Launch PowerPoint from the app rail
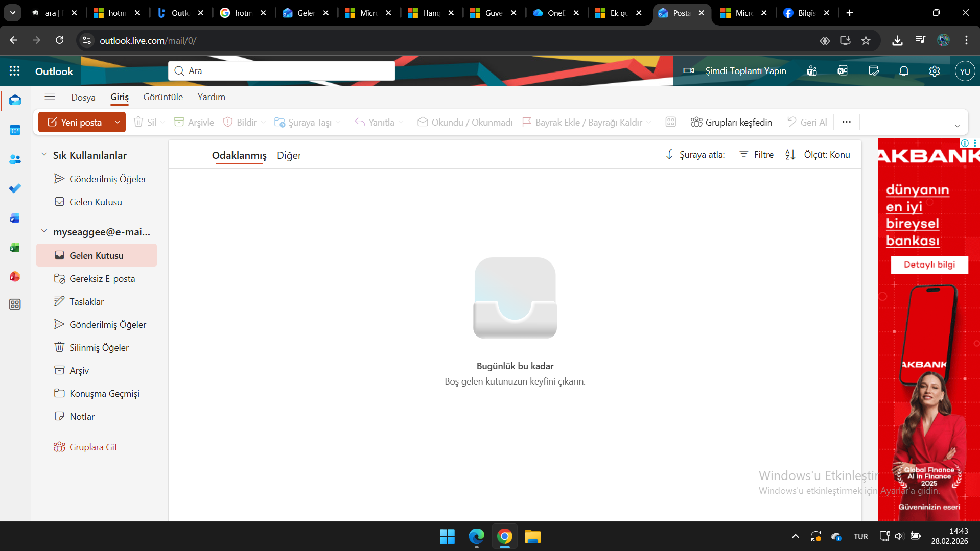980x551 pixels. (x=15, y=277)
